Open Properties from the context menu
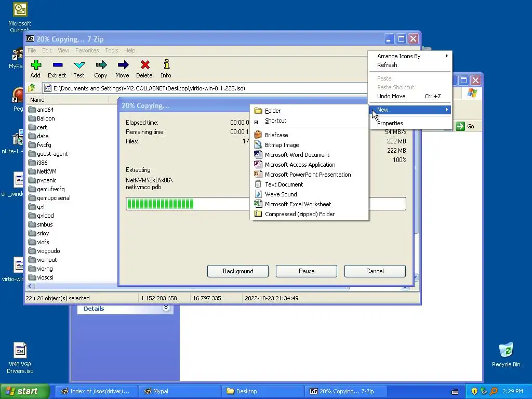The image size is (532, 399). 410,123
